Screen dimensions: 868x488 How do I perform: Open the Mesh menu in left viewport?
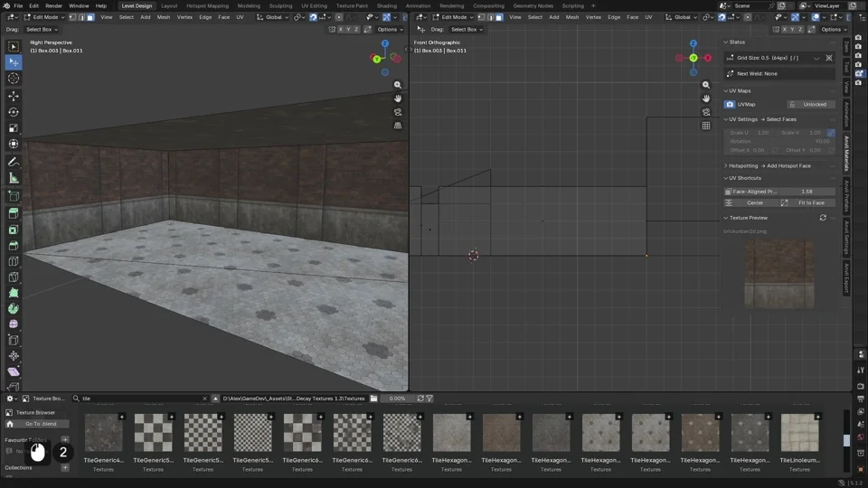point(164,17)
